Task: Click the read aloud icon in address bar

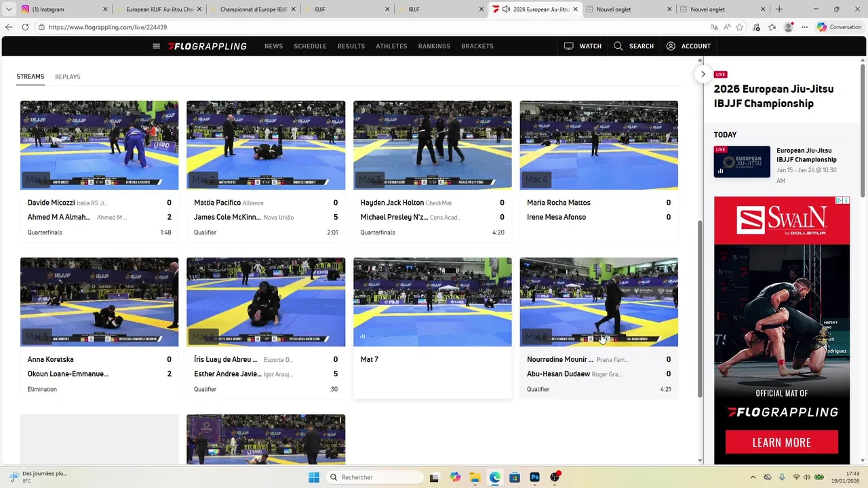Action: tap(727, 27)
